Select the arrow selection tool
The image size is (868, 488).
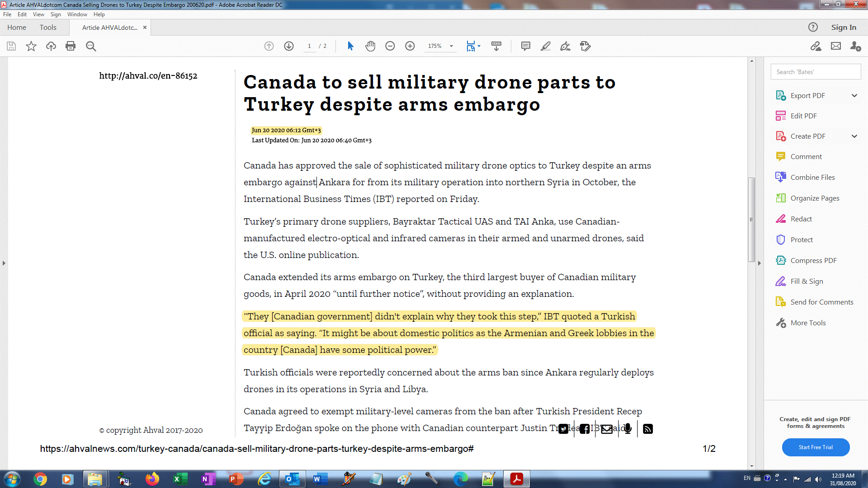pyautogui.click(x=350, y=46)
